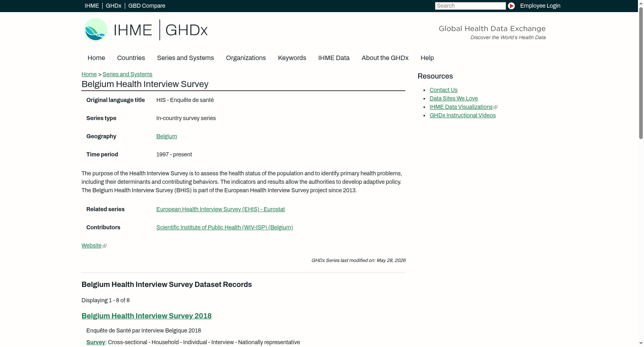Image resolution: width=644 pixels, height=347 pixels.
Task: Click Employee Login
Action: click(x=540, y=6)
